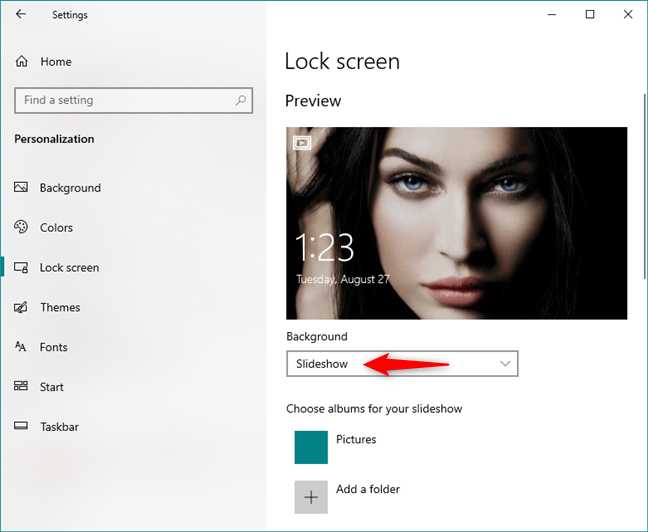
Task: Click the Taskbar settings icon
Action: [x=21, y=427]
